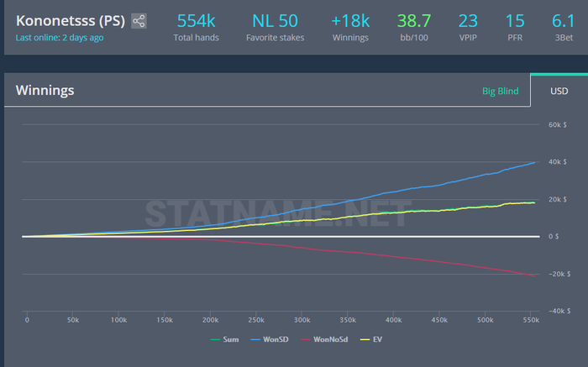Click the share icon beside Kononetsss
Image resolution: width=588 pixels, height=367 pixels.
(139, 21)
